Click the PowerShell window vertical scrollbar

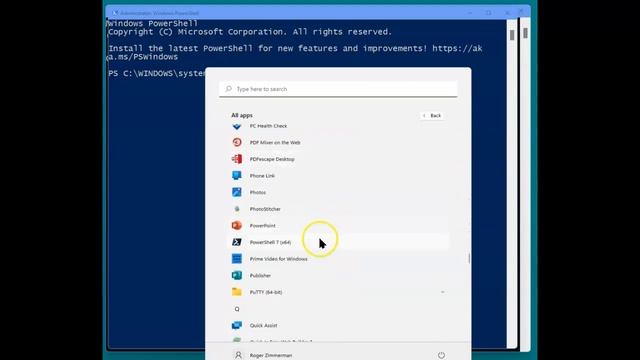tap(512, 184)
